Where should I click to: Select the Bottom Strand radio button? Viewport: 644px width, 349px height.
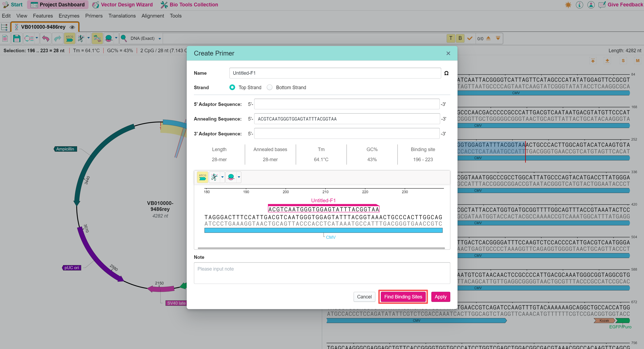(x=269, y=87)
